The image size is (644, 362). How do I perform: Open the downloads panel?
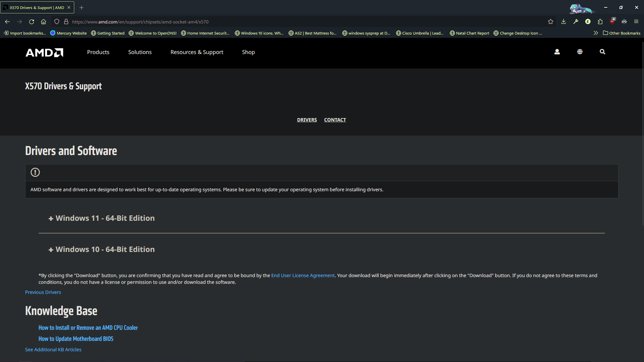tap(564, 22)
